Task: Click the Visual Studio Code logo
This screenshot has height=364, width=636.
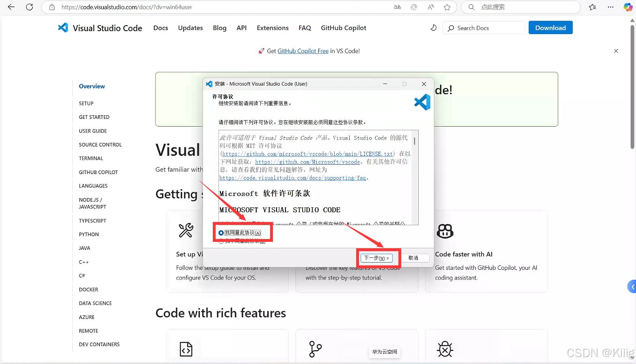Action: [63, 28]
